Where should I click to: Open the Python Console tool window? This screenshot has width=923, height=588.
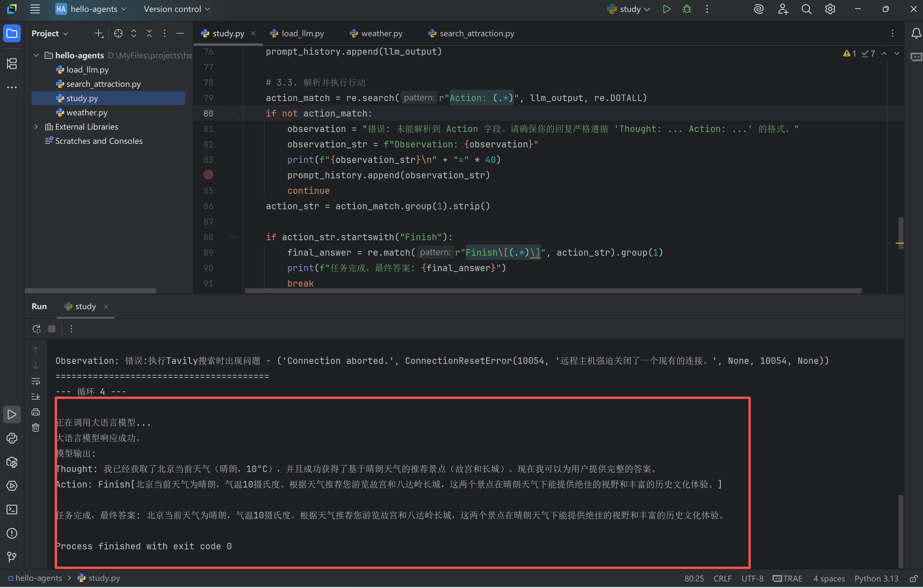12,438
